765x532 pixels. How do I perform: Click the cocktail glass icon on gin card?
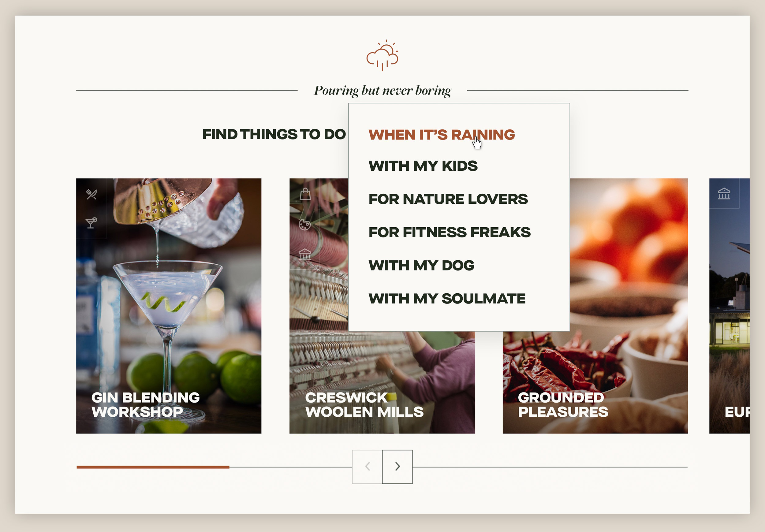click(91, 222)
